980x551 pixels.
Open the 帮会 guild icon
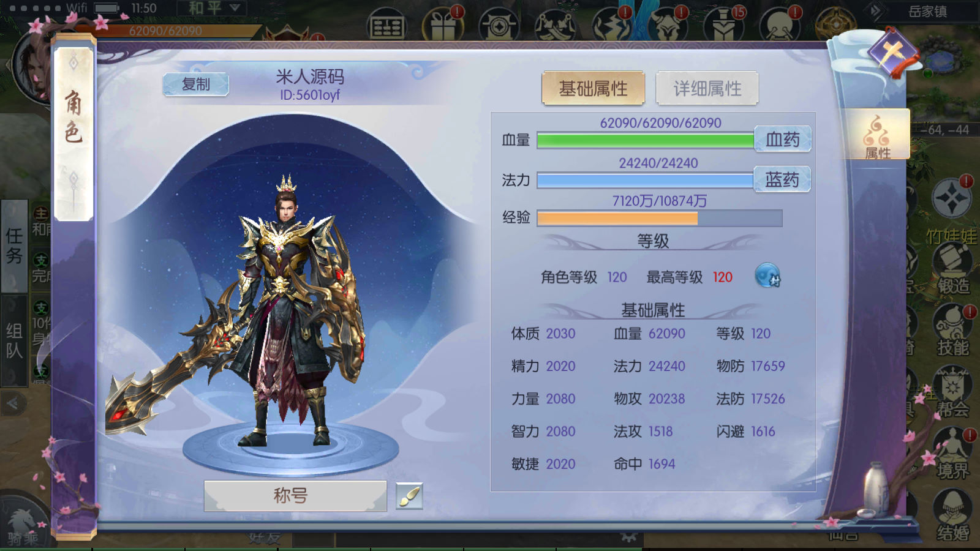952,393
